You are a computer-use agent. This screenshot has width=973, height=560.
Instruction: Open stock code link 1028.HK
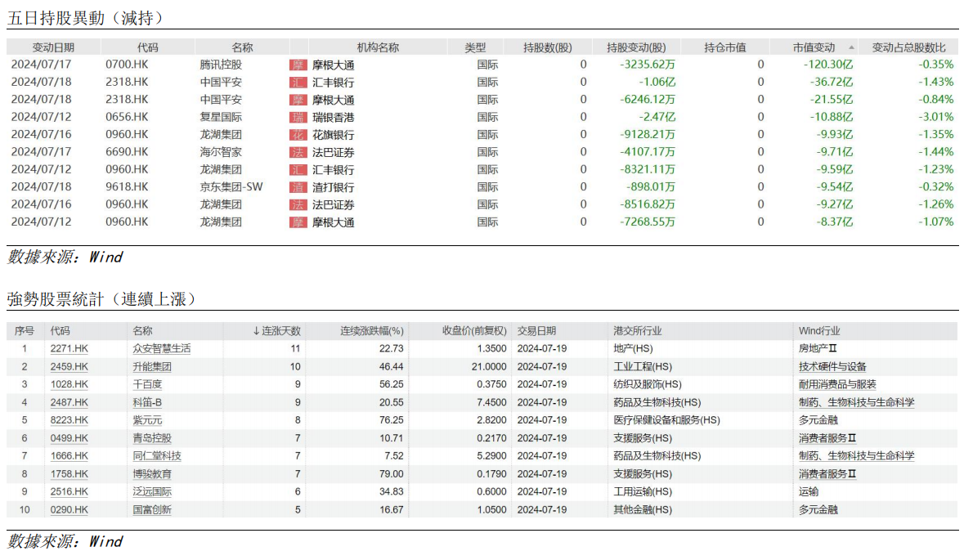point(69,384)
